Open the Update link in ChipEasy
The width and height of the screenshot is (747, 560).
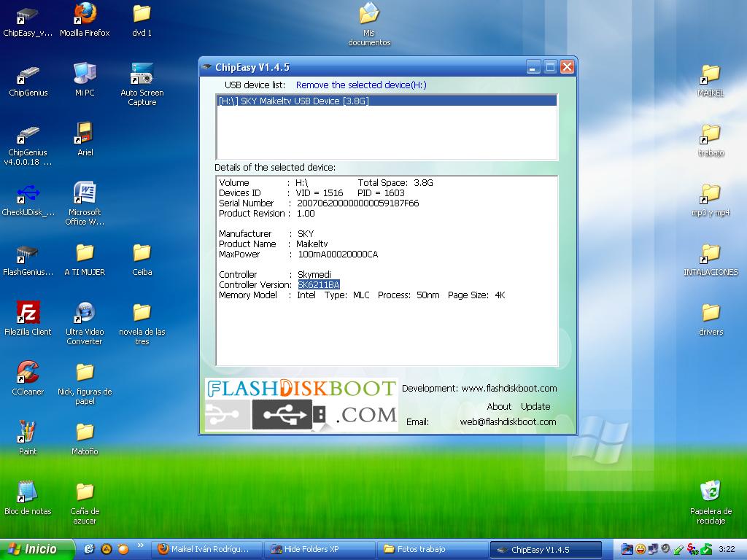coord(535,406)
